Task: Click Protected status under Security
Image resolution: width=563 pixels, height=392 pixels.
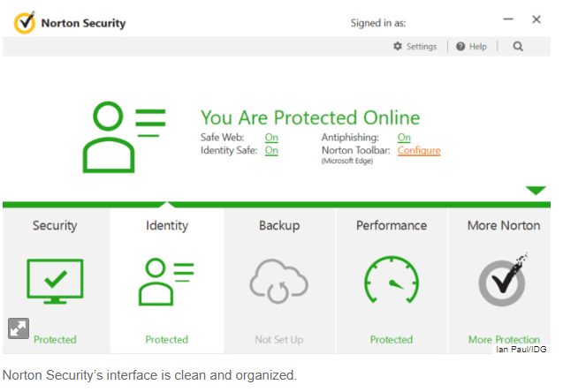Action: pos(55,340)
